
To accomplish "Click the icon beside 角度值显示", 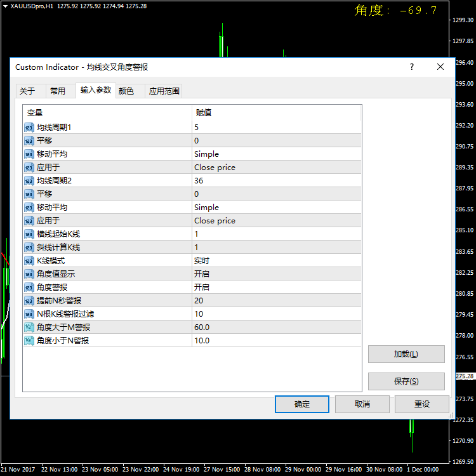I will 29,274.
